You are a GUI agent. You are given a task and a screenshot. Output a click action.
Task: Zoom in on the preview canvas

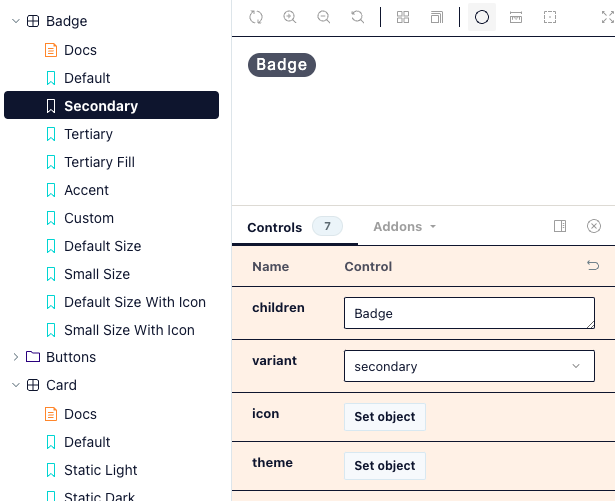click(290, 17)
